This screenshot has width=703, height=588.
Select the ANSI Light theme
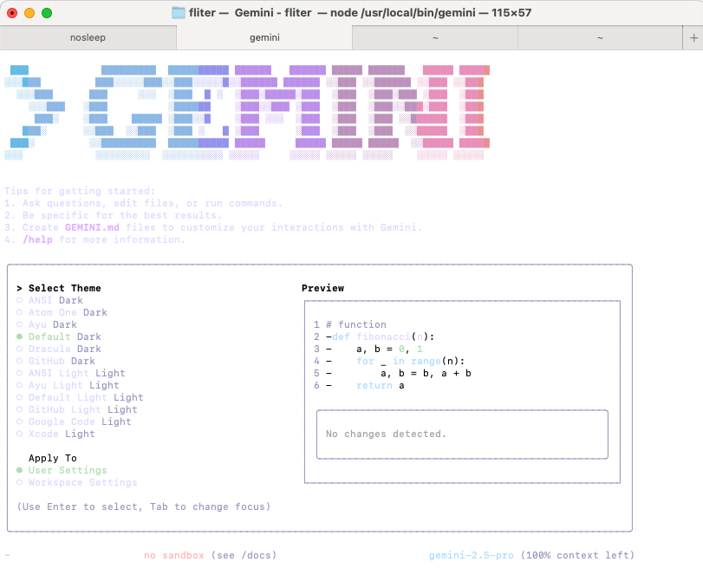pos(76,373)
